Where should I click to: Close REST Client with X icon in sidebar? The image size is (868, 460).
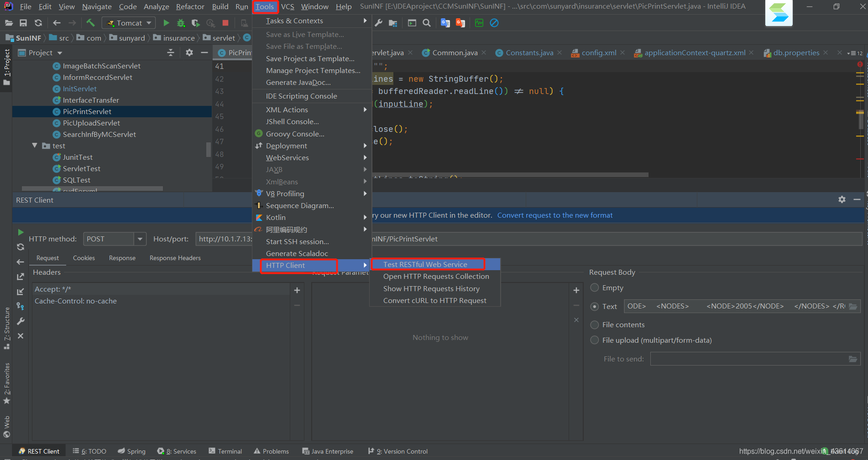21,336
